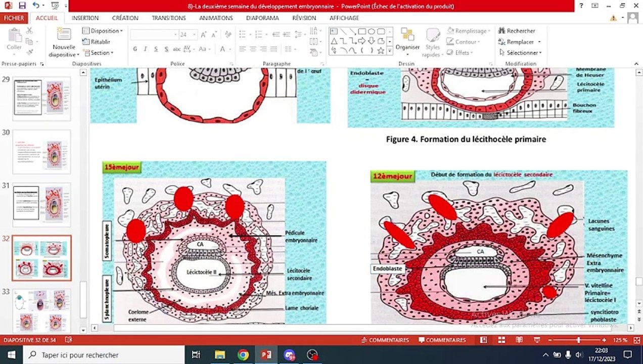Viewport: 643px width, 364px height.
Task: Open Chrome from the Windows taskbar
Action: click(x=243, y=355)
